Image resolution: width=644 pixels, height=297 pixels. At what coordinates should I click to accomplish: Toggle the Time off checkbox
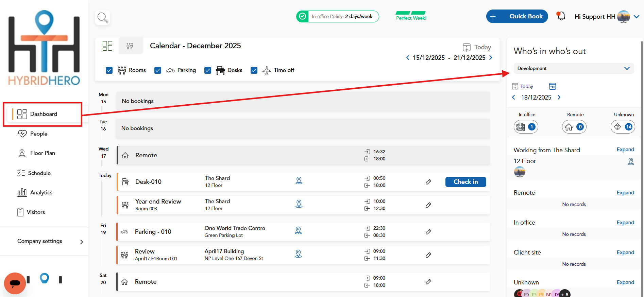[x=254, y=70]
